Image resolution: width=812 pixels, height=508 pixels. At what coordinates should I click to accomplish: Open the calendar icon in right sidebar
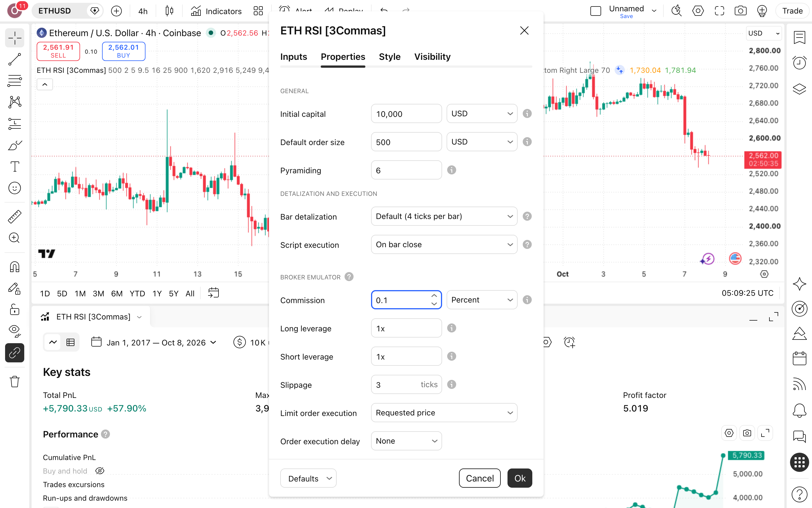[799, 358]
